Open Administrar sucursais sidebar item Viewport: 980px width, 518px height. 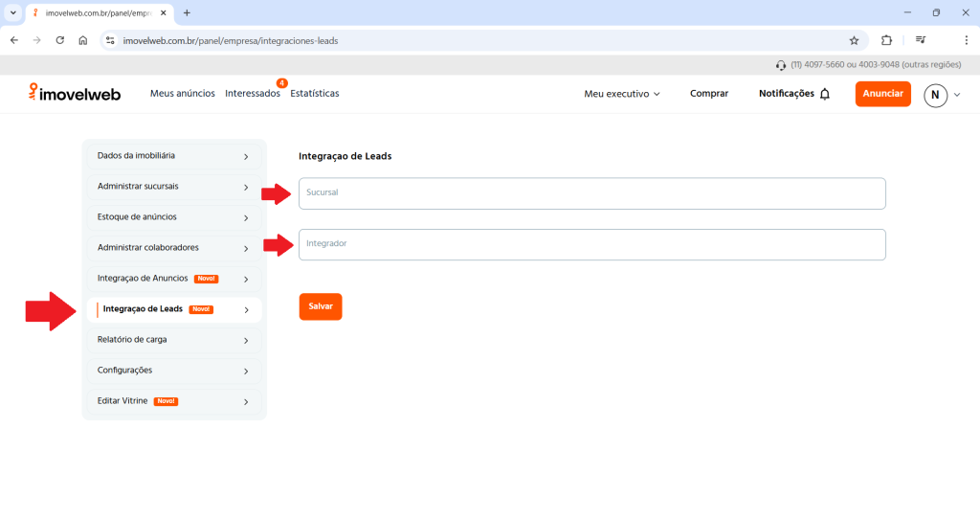[x=172, y=187]
